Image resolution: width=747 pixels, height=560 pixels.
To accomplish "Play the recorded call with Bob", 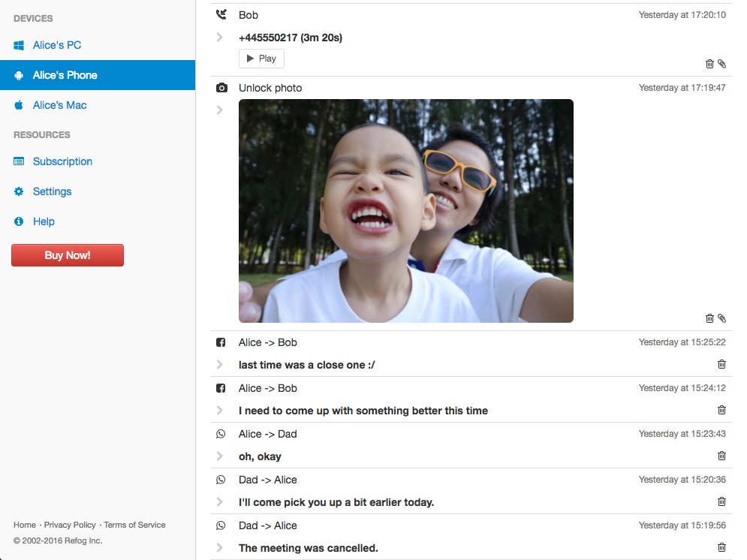I will click(261, 59).
